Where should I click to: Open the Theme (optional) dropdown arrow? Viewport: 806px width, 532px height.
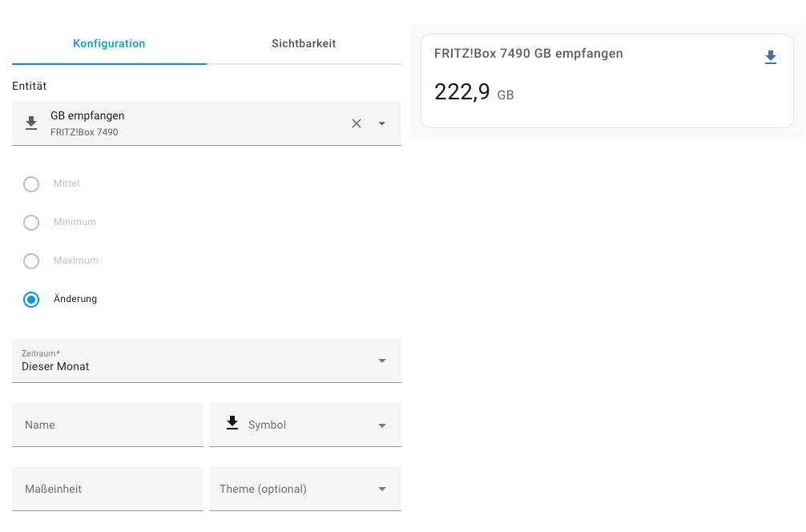tap(382, 489)
